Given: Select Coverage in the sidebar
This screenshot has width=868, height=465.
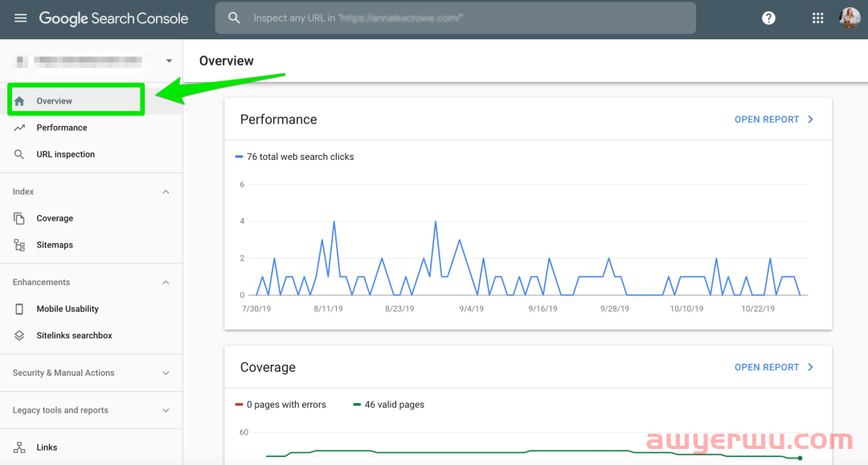Looking at the screenshot, I should coord(55,218).
